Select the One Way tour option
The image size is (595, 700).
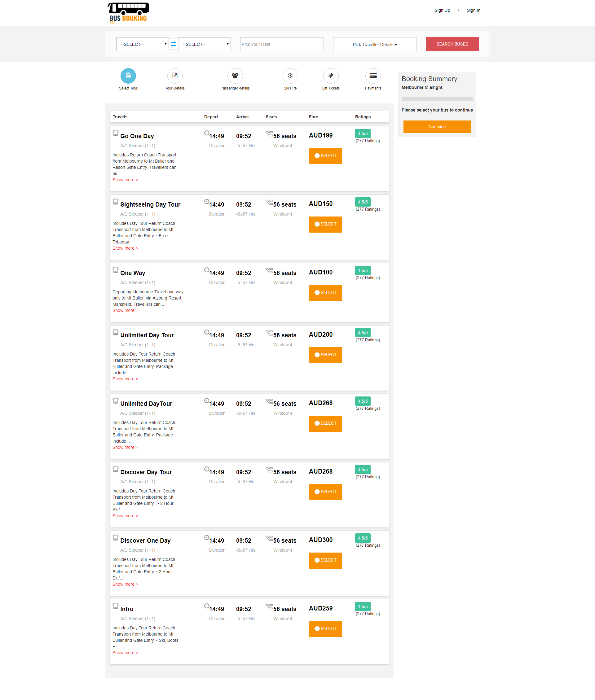coord(317,292)
